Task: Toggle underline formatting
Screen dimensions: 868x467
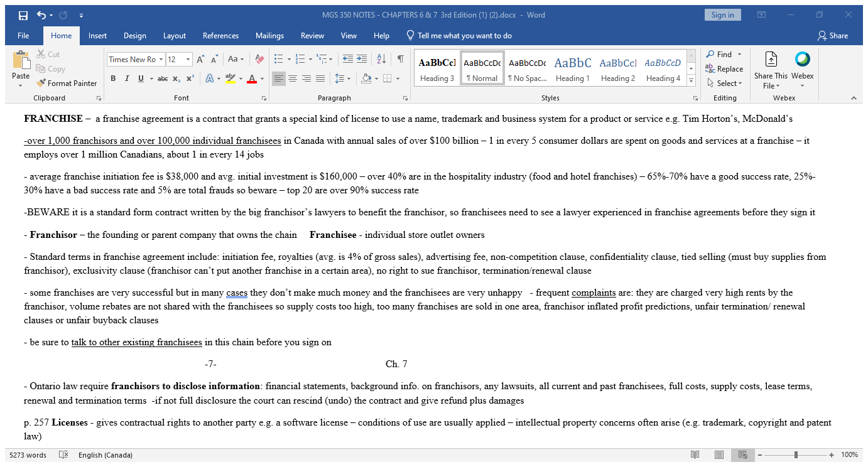Action: (x=141, y=78)
